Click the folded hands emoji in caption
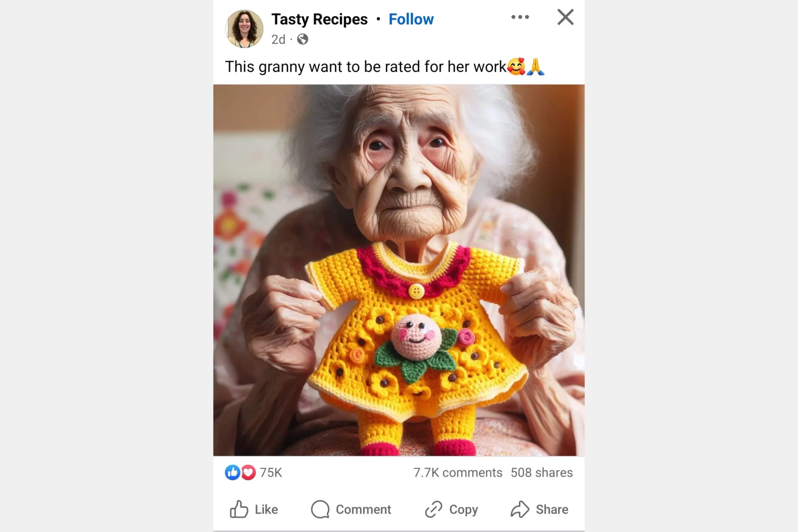 [535, 66]
